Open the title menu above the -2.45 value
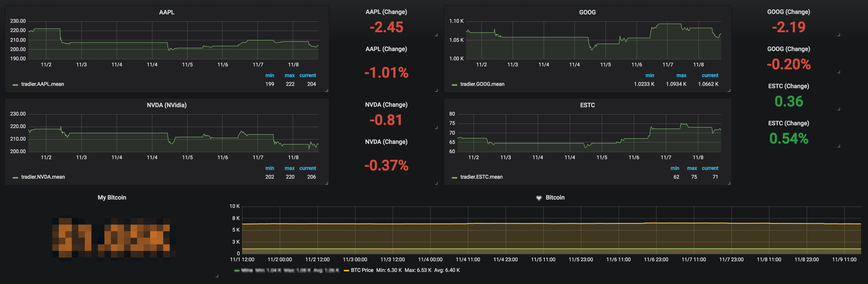The height and width of the screenshot is (284, 868). click(386, 12)
